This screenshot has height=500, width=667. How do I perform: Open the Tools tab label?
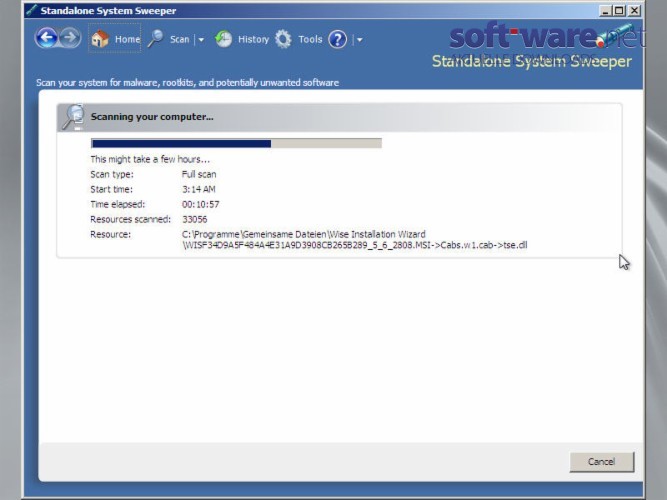pyautogui.click(x=310, y=39)
